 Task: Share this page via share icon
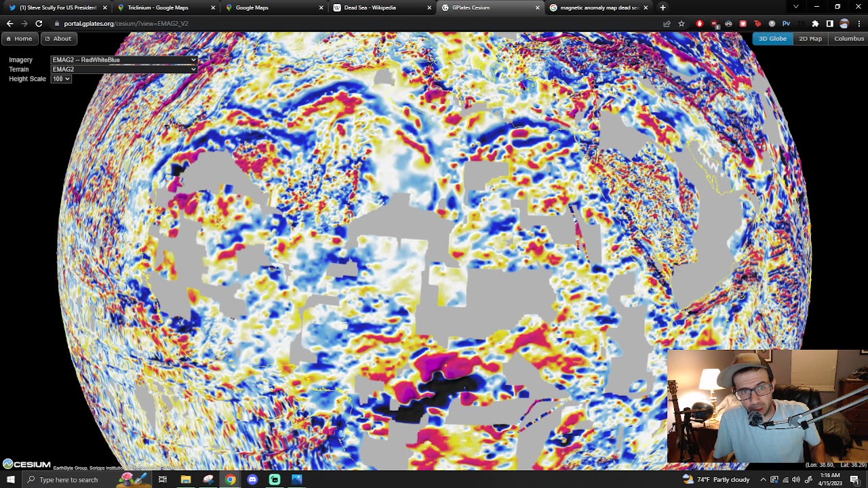667,24
